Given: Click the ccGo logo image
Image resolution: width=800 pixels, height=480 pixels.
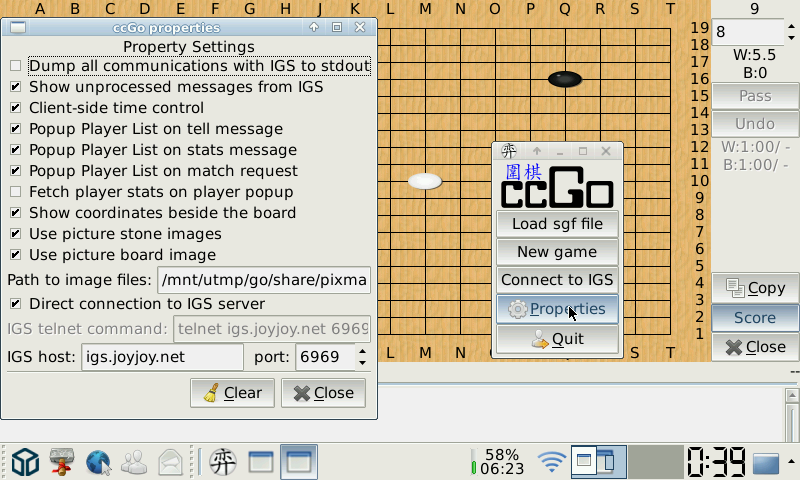Looking at the screenshot, I should tap(557, 186).
